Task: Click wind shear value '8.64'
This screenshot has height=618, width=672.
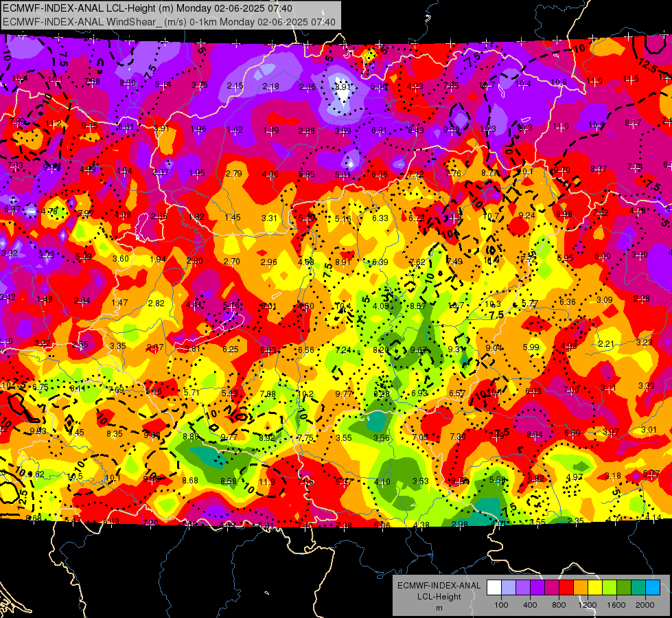Action: [535, 435]
